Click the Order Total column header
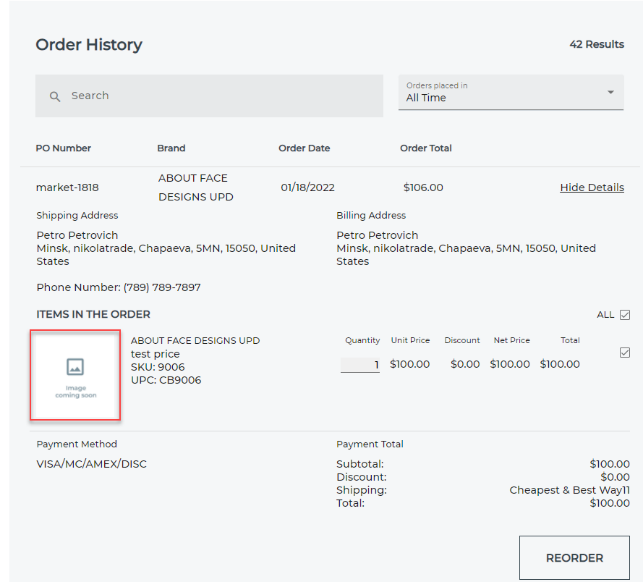643x582 pixels. click(x=426, y=148)
